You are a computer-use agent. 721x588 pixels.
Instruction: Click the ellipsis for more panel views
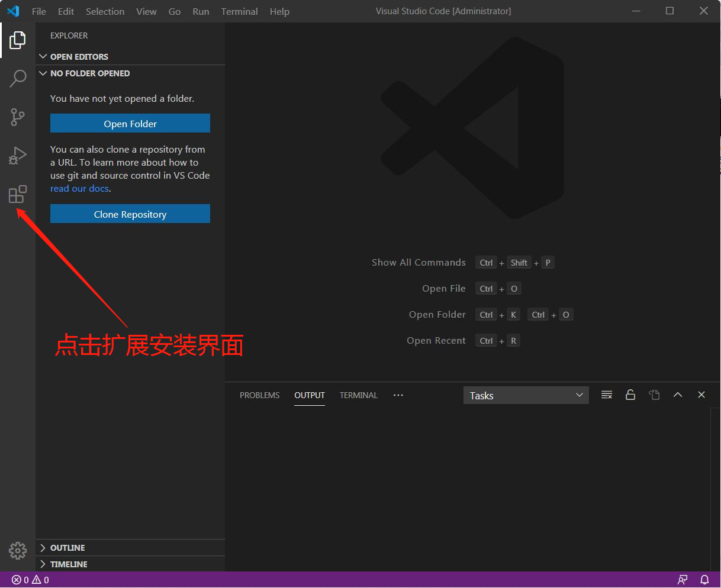pyautogui.click(x=398, y=395)
